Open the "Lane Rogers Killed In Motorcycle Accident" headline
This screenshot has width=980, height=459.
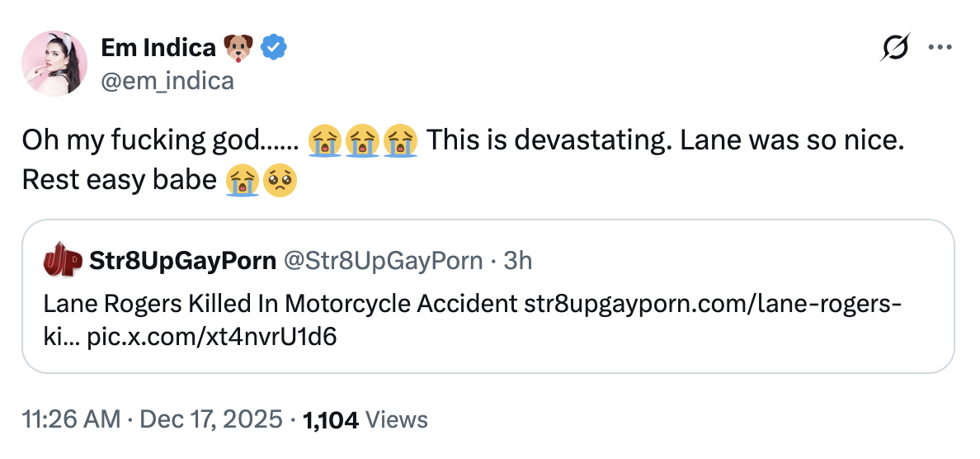[x=280, y=304]
